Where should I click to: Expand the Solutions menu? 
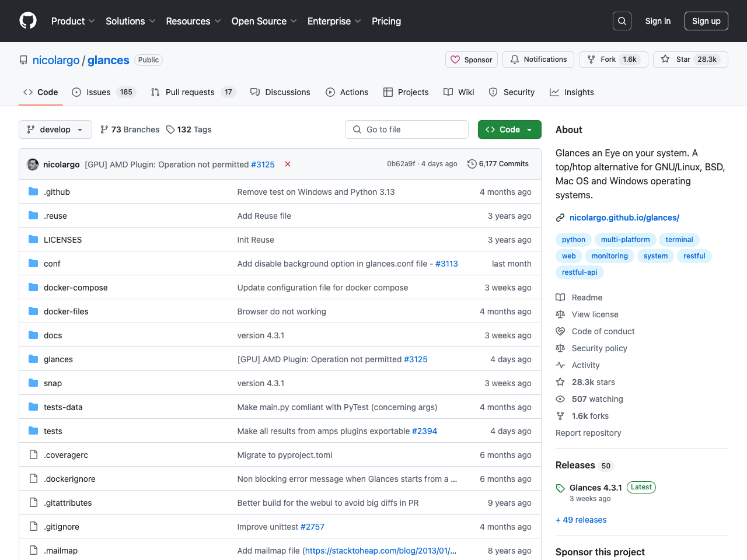[130, 21]
